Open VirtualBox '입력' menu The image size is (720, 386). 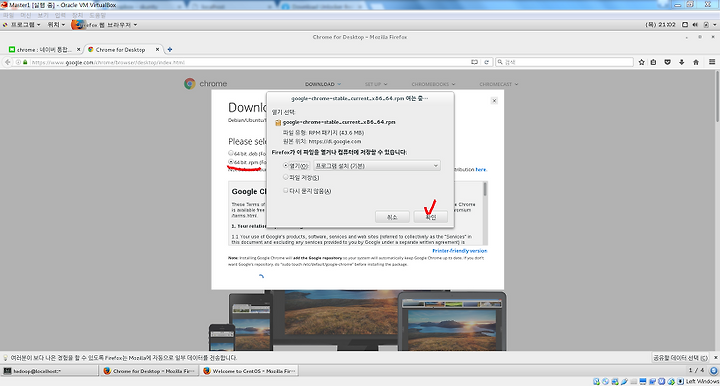point(60,15)
